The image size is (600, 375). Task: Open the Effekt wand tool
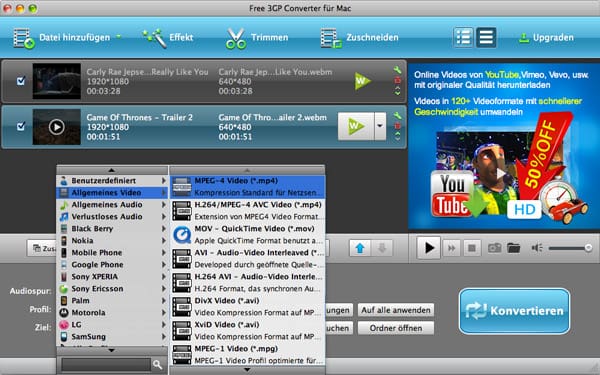pyautogui.click(x=167, y=38)
